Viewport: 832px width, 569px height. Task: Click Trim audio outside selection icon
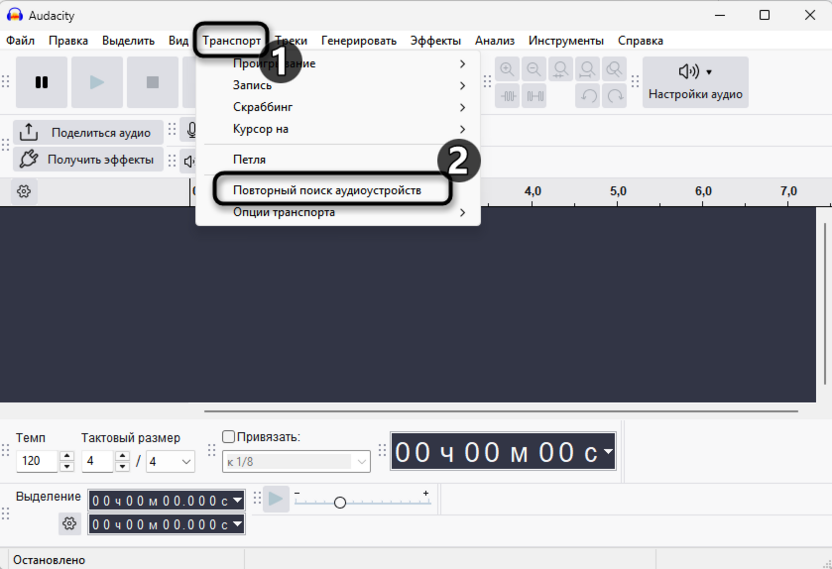point(508,96)
